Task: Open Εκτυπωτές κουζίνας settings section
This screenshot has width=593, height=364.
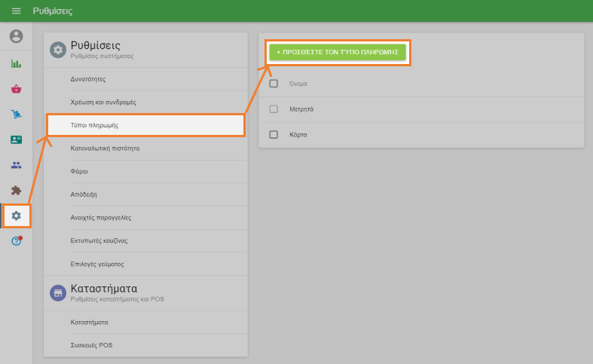Action: pos(99,240)
